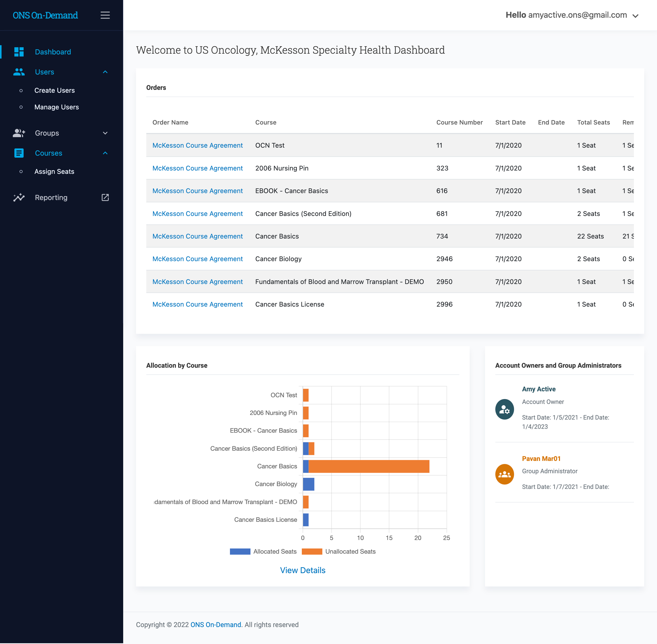This screenshot has height=644, width=657.
Task: Click the hamburger menu icon
Action: tap(105, 15)
